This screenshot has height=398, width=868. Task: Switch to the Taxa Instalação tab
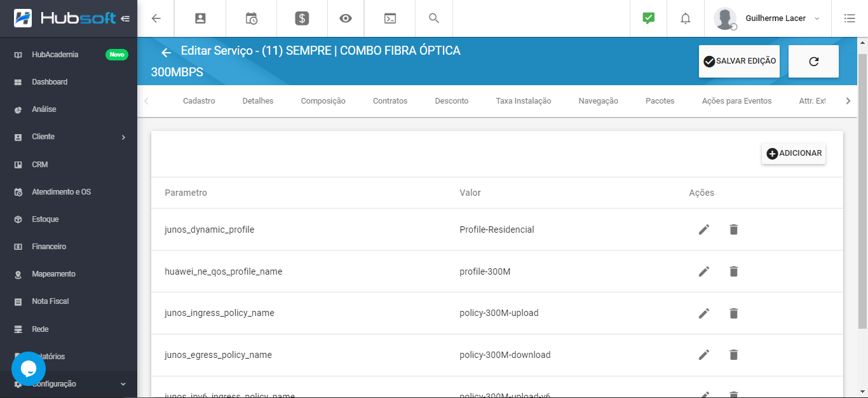click(x=524, y=101)
